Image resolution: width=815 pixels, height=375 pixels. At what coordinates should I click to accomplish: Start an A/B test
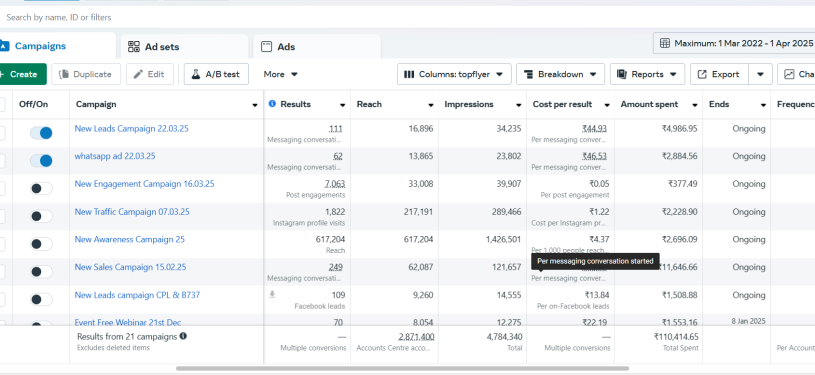point(216,74)
